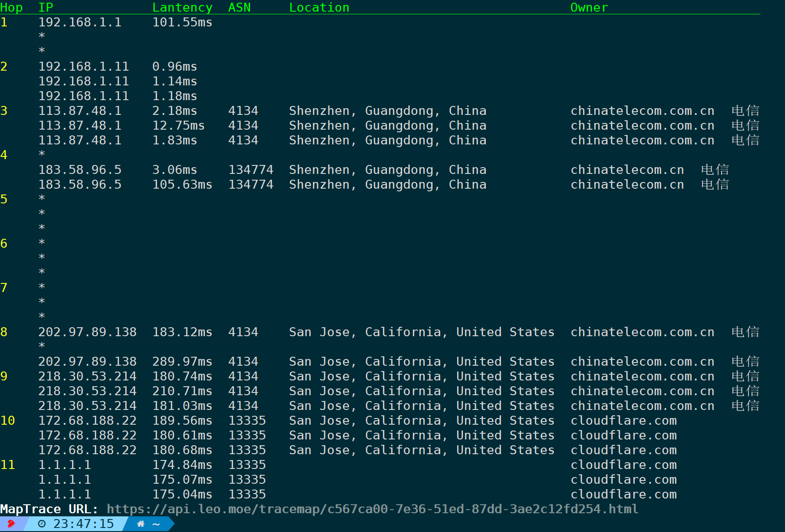Click the red prompt status icon
The height and width of the screenshot is (532, 785).
coord(11,524)
